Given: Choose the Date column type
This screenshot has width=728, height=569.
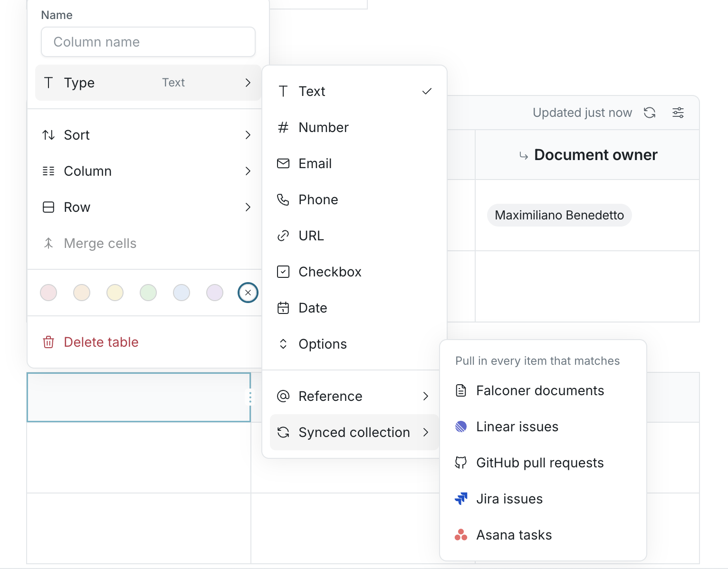Looking at the screenshot, I should point(354,308).
